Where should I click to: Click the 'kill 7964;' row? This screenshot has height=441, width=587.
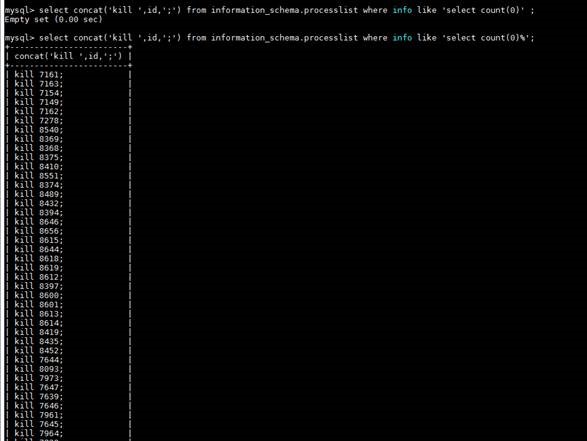[x=39, y=434]
